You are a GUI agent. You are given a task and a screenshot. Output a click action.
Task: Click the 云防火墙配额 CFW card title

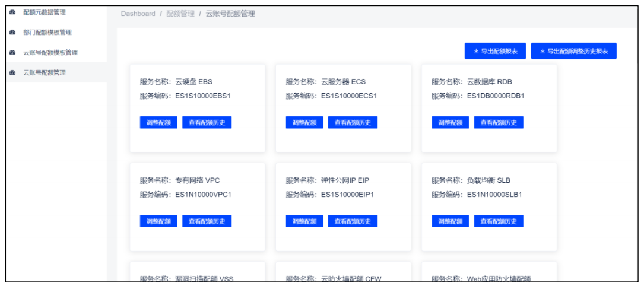(352, 279)
